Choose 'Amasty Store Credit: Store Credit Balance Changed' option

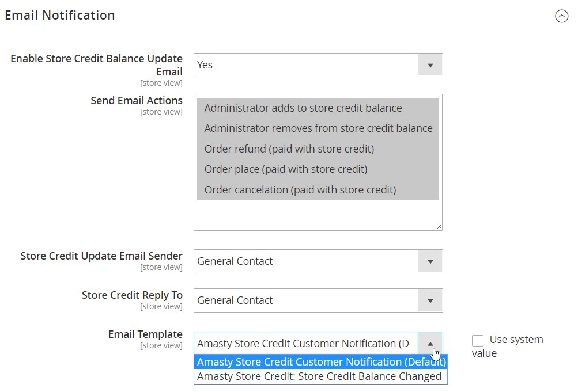tap(319, 376)
